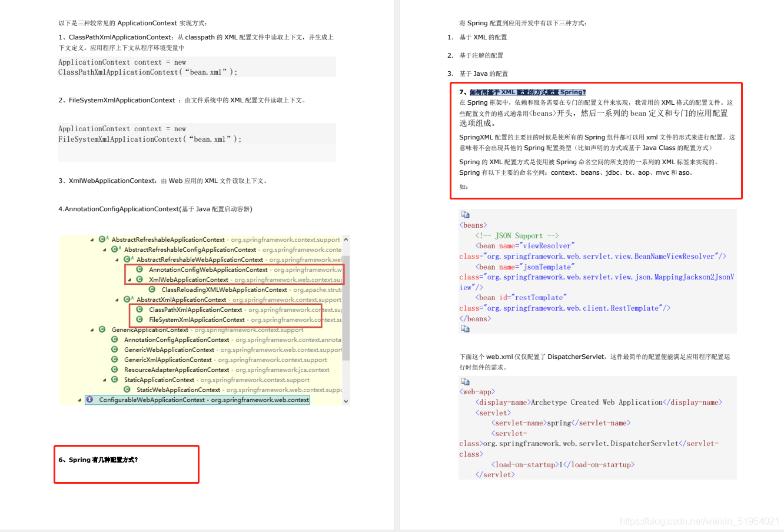Image resolution: width=784 pixels, height=532 pixels.
Task: Click the code line 'bean id="restTemplate"'
Action: pyautogui.click(x=521, y=298)
